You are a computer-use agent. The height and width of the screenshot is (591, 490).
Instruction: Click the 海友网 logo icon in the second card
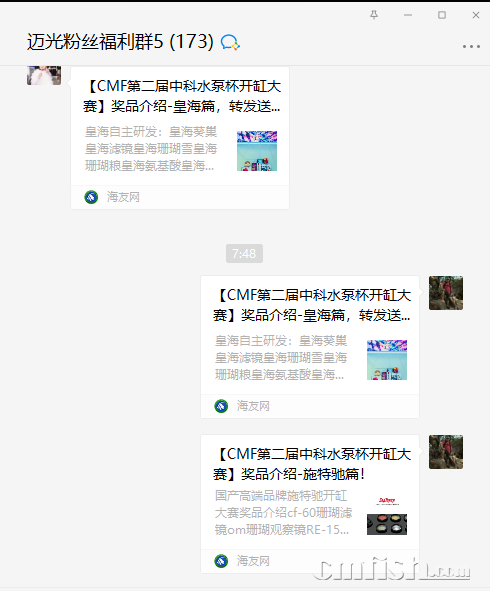221,406
